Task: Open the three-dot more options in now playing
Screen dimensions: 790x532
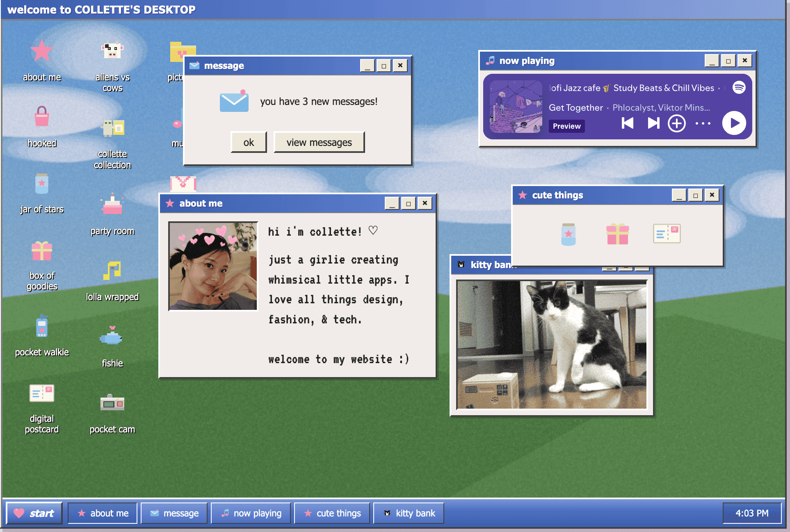Action: pyautogui.click(x=703, y=123)
